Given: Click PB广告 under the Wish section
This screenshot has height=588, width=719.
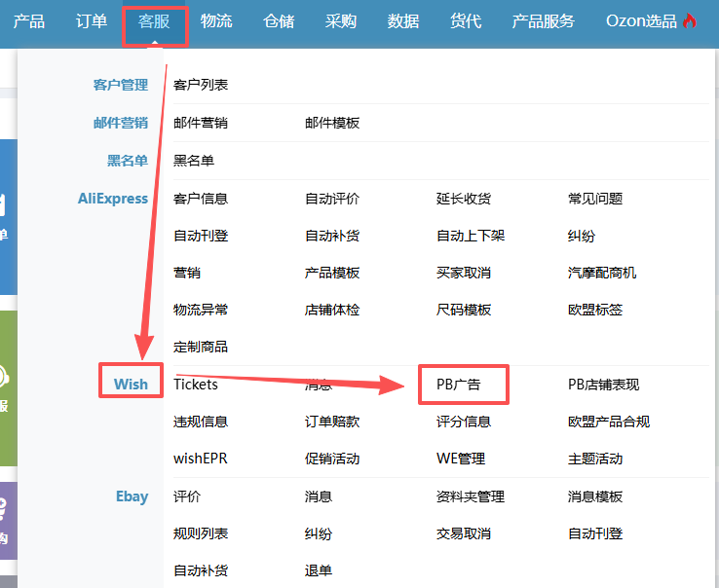Looking at the screenshot, I should tap(459, 385).
